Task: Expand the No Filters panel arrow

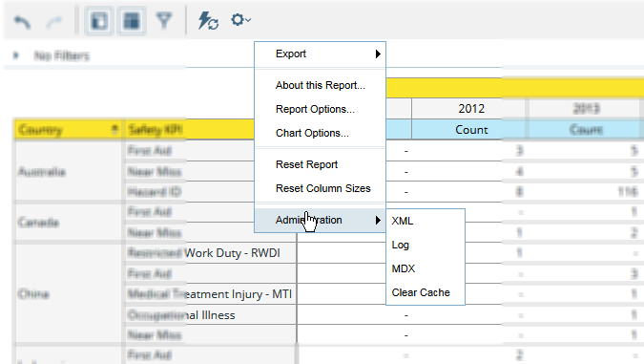Action: [16, 55]
